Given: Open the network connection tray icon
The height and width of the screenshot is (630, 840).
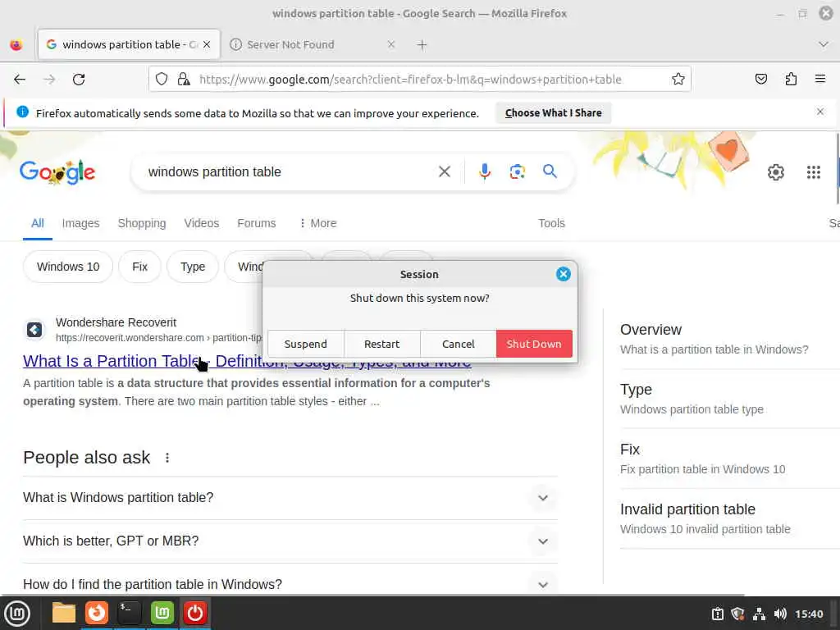Looking at the screenshot, I should [759, 614].
